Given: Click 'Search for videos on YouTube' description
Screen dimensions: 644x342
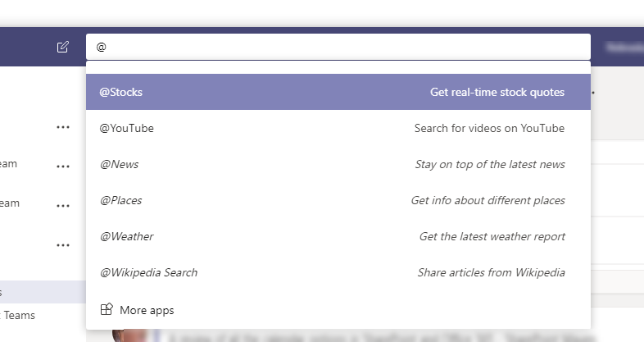Looking at the screenshot, I should (x=489, y=128).
